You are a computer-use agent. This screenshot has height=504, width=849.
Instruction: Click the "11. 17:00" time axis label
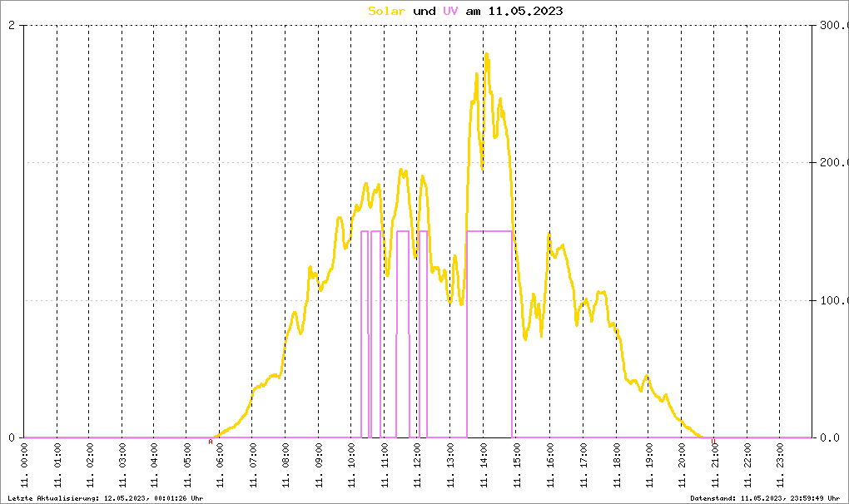pyautogui.click(x=583, y=465)
